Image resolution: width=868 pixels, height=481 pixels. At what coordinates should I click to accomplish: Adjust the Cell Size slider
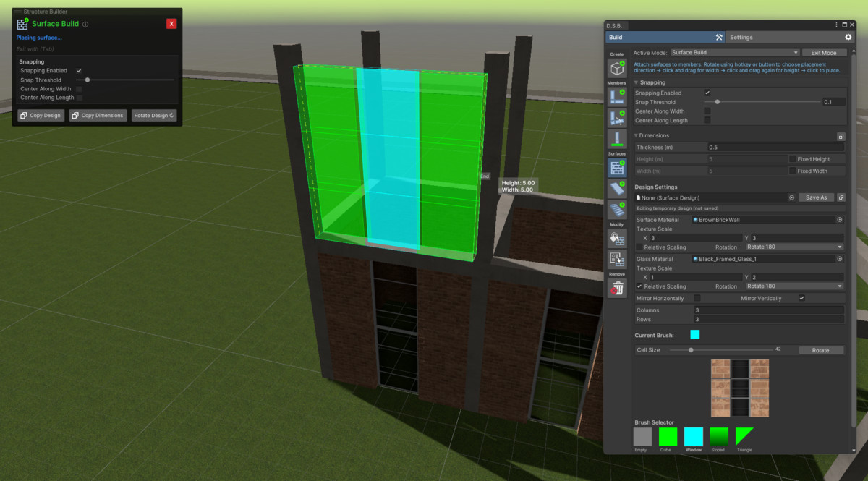pyautogui.click(x=720, y=349)
